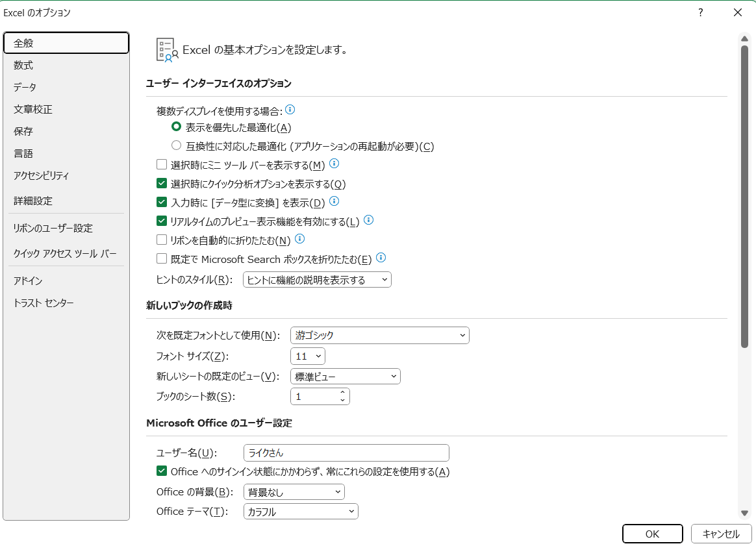Click the dialog help question mark icon
This screenshot has height=546, width=756.
coord(700,12)
